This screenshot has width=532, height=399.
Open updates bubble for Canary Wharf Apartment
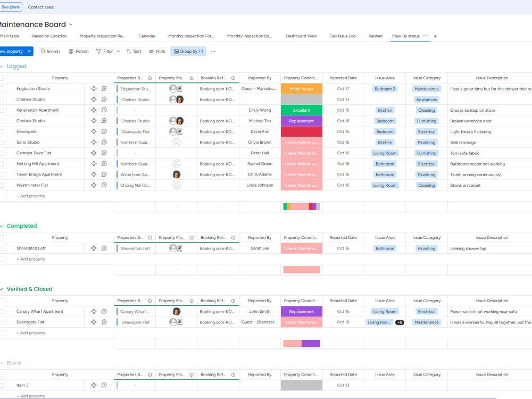pyautogui.click(x=104, y=311)
